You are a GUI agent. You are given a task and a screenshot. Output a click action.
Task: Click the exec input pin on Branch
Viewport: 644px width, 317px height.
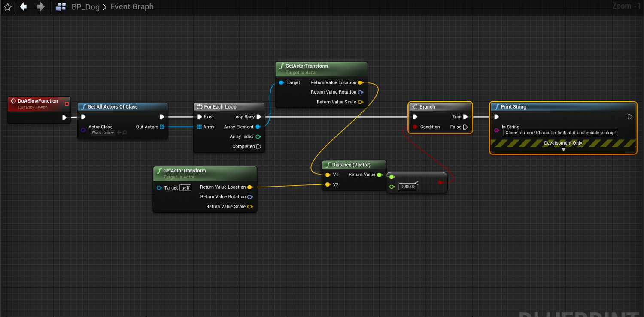415,117
